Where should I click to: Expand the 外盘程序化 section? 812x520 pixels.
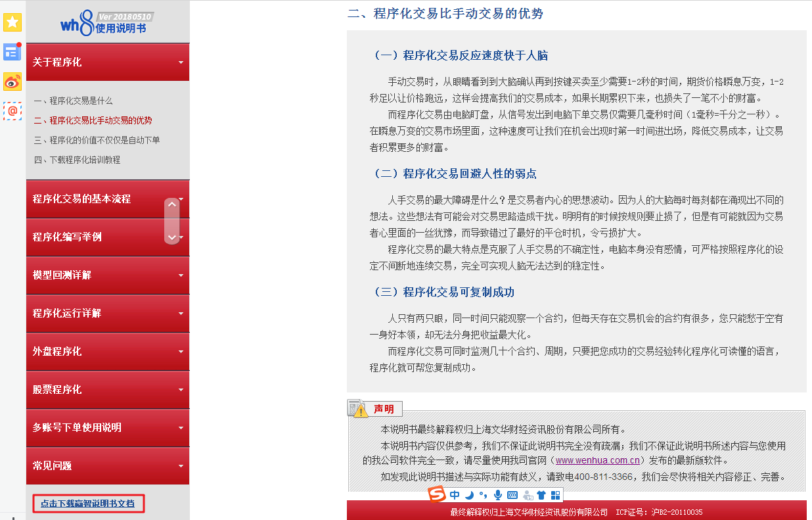(x=108, y=352)
